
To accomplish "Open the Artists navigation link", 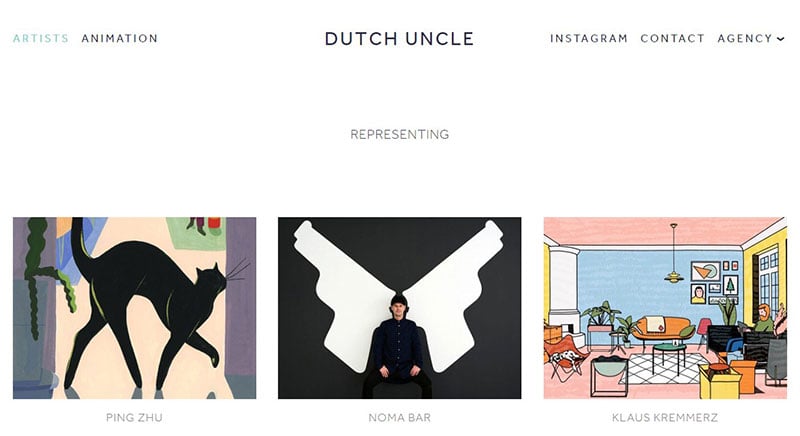I will [41, 38].
